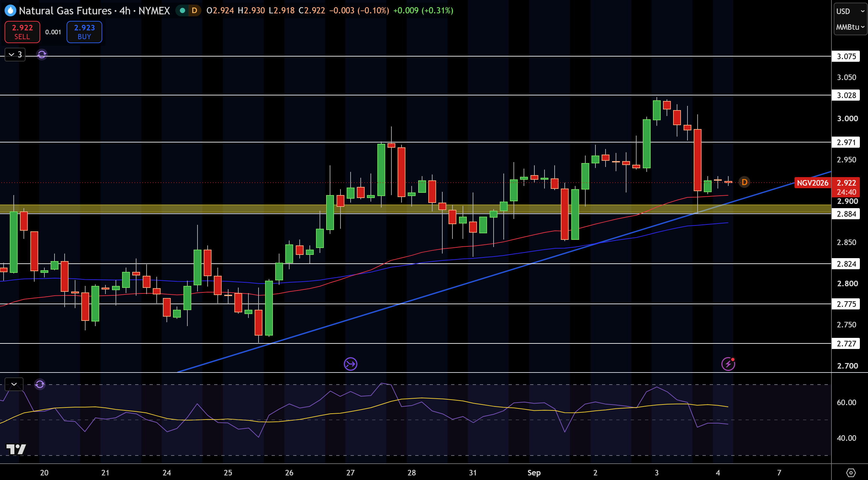Select the 2.727 horizontal line price label

click(x=846, y=344)
